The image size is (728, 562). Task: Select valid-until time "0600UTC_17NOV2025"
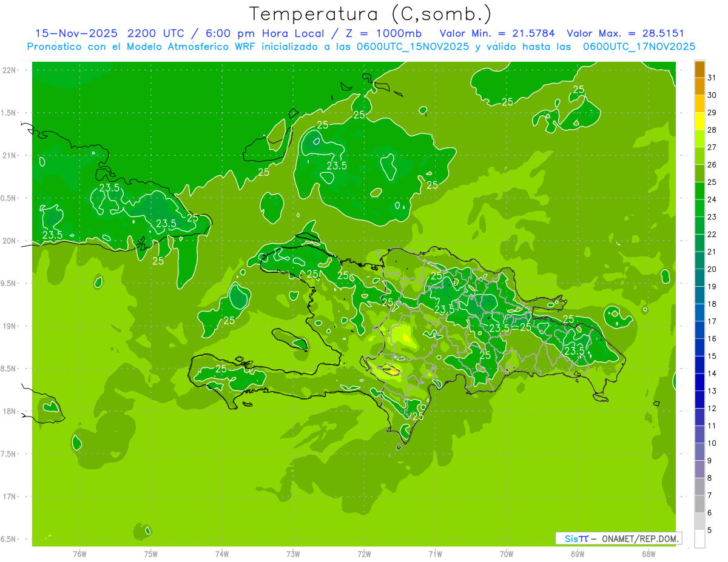point(639,47)
